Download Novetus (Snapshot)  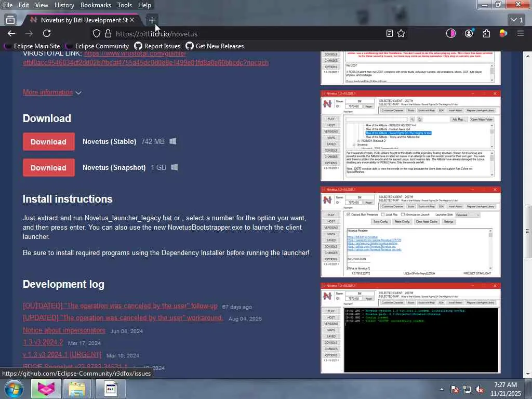48,168
